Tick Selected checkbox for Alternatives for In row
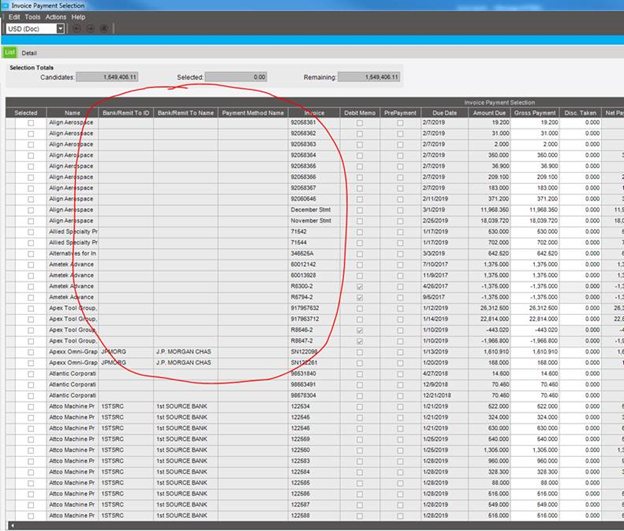The image size is (624, 531). [31, 254]
